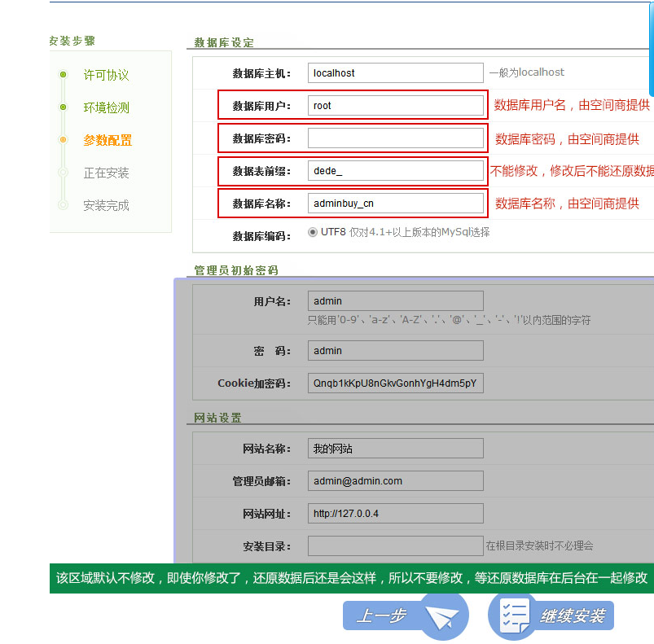Click the grey bullet beside 正在安装
The width and height of the screenshot is (654, 644).
[x=63, y=172]
